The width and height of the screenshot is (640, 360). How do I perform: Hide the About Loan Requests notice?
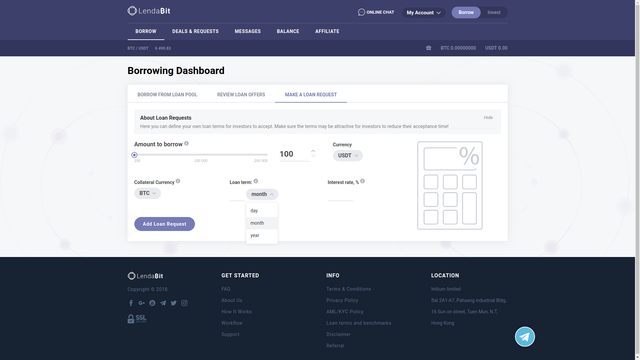click(x=488, y=118)
